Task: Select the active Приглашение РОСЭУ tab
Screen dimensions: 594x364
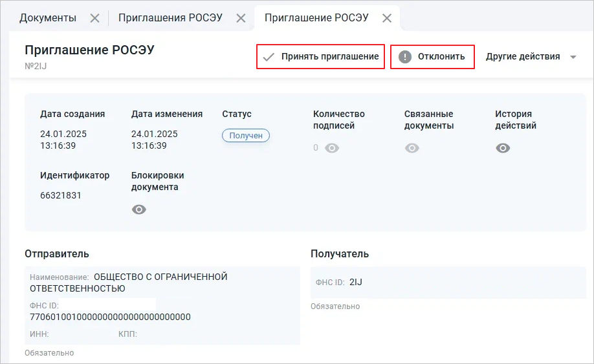Action: click(316, 18)
